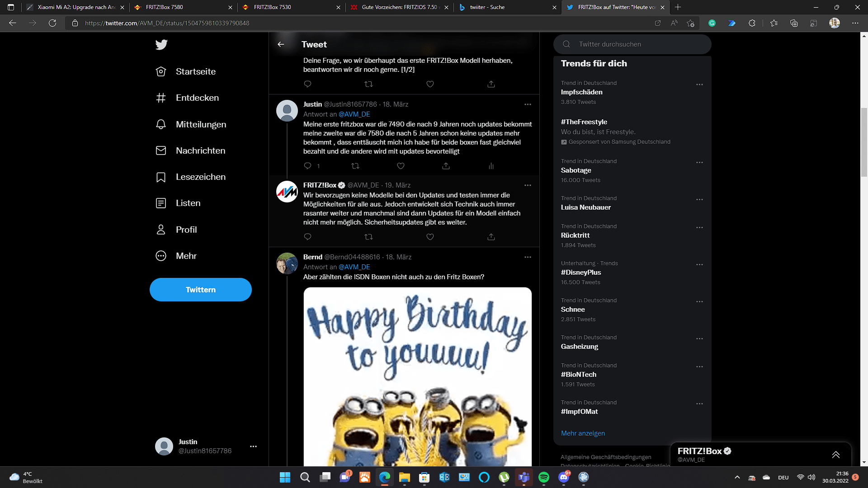Click the browser address bar URL

[167, 23]
